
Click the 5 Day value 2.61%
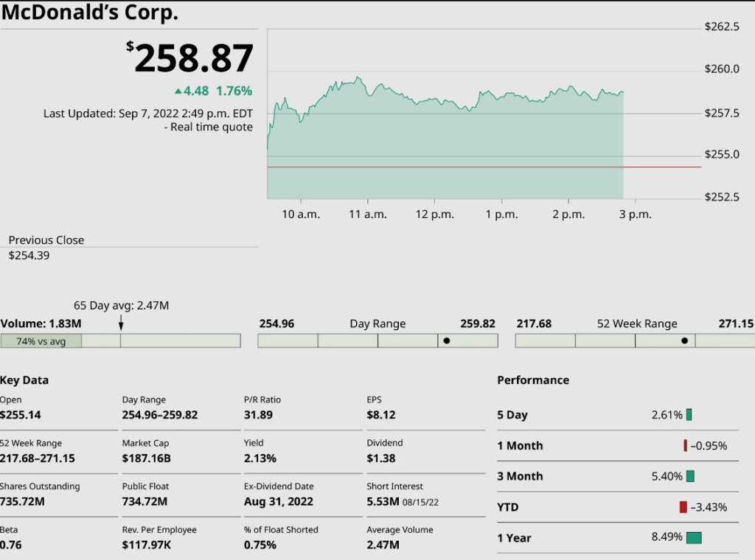coord(667,415)
